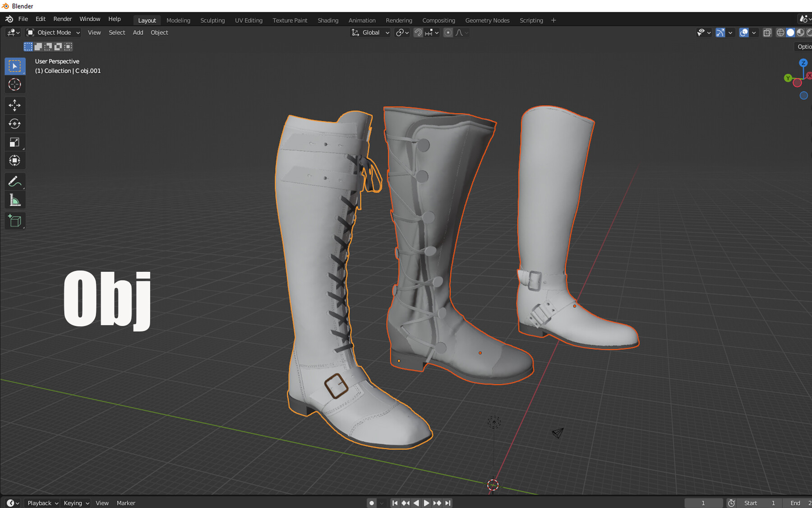Image resolution: width=812 pixels, height=508 pixels.
Task: Enable Material Preview shading mode
Action: 800,33
